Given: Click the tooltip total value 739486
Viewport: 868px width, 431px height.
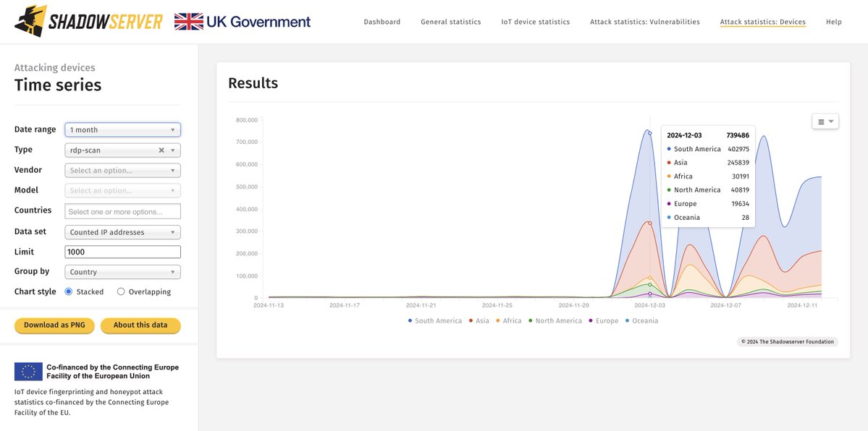Looking at the screenshot, I should [x=738, y=135].
